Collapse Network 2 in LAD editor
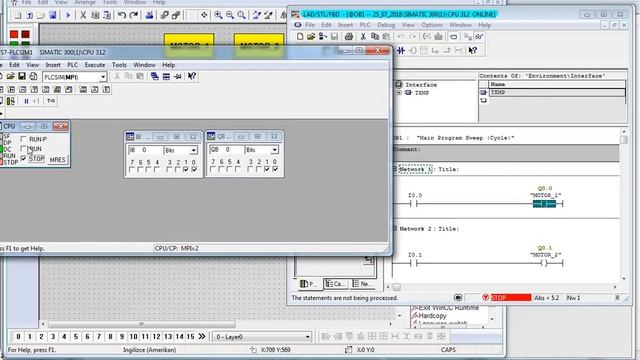Image resolution: width=640 pixels, height=360 pixels. [x=395, y=229]
